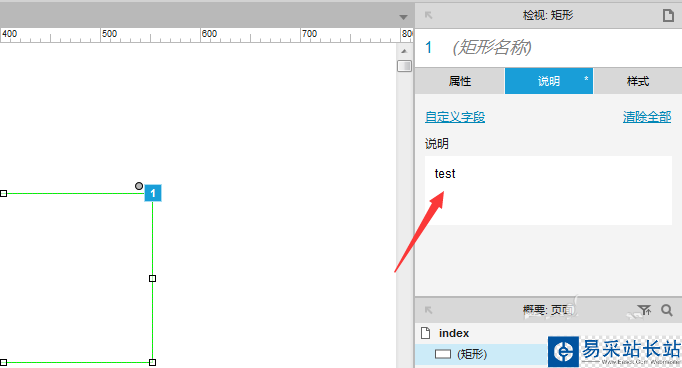Screen dimensions: 682x368
Task: Select the index page in outline
Action: [x=454, y=333]
